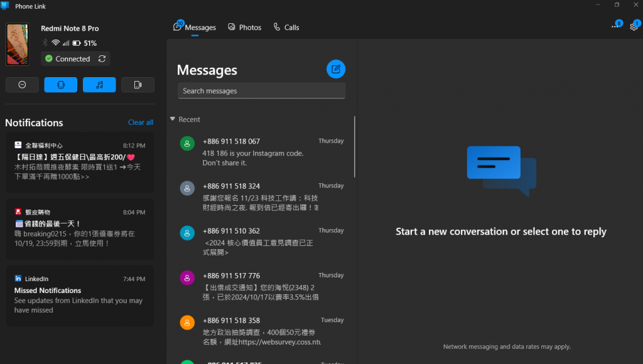Viewport: 643px width, 364px height.
Task: Click the LinkedIn app icon
Action: (18, 278)
